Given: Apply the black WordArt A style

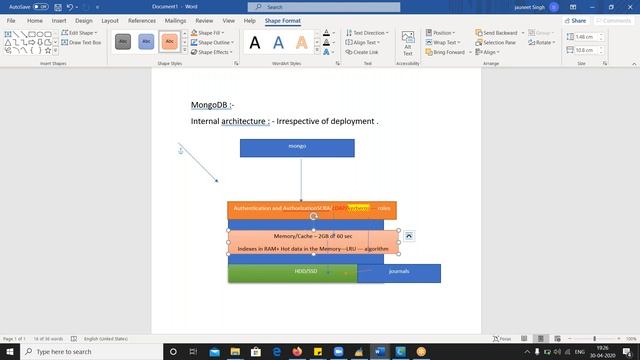Looking at the screenshot, I should tap(255, 42).
